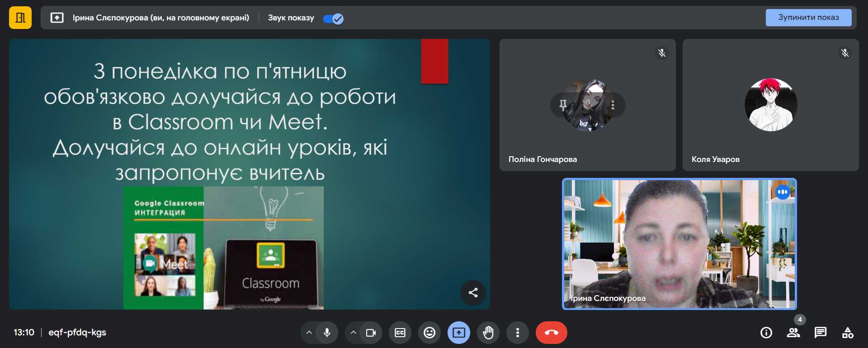This screenshot has height=348, width=868.
Task: Show the participants list
Action: click(793, 333)
